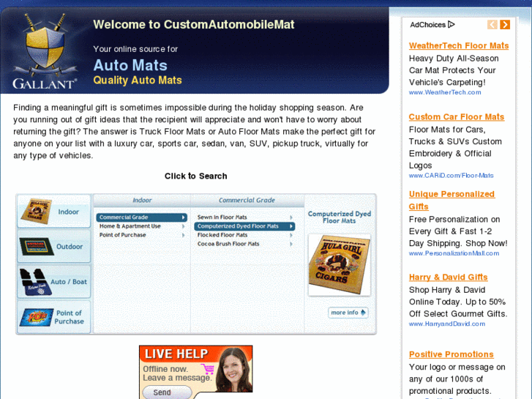Expand arrow beside Home & Apartment Use
The width and height of the screenshot is (532, 399).
pyautogui.click(x=183, y=226)
